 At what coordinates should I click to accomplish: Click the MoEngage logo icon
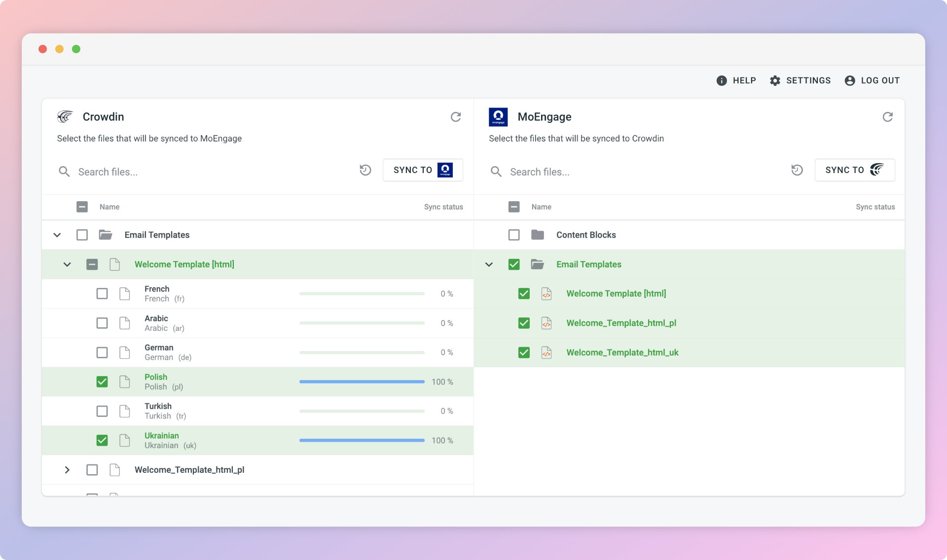pos(498,117)
